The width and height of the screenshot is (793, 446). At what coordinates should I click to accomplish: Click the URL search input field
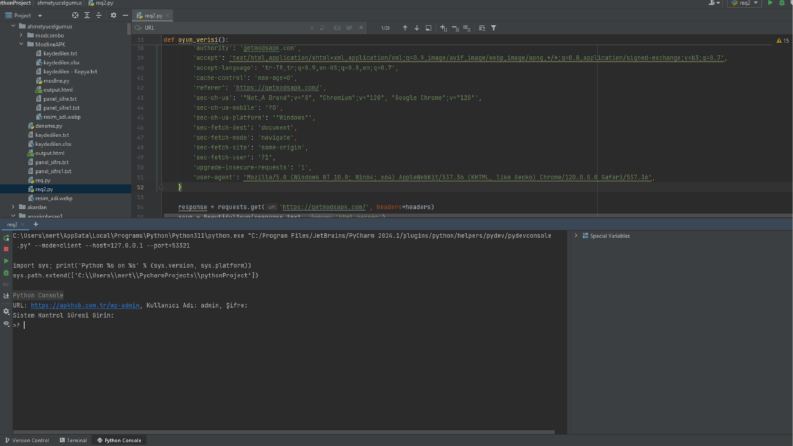tap(225, 28)
